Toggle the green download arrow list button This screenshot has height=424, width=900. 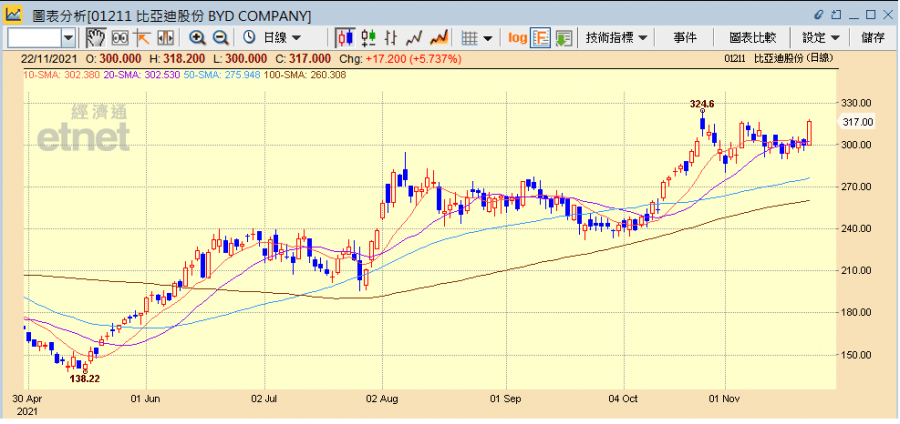(564, 37)
